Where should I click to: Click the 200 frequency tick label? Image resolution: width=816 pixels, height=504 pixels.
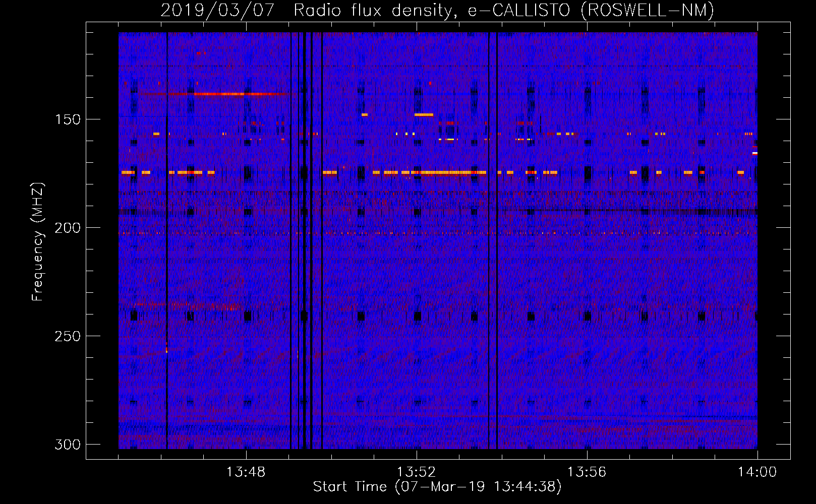coord(68,228)
